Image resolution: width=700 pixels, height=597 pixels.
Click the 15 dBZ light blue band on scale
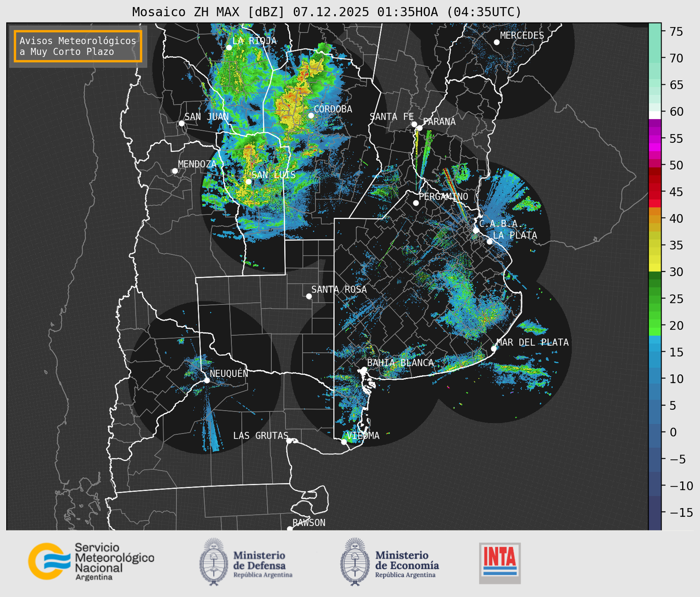pyautogui.click(x=654, y=352)
